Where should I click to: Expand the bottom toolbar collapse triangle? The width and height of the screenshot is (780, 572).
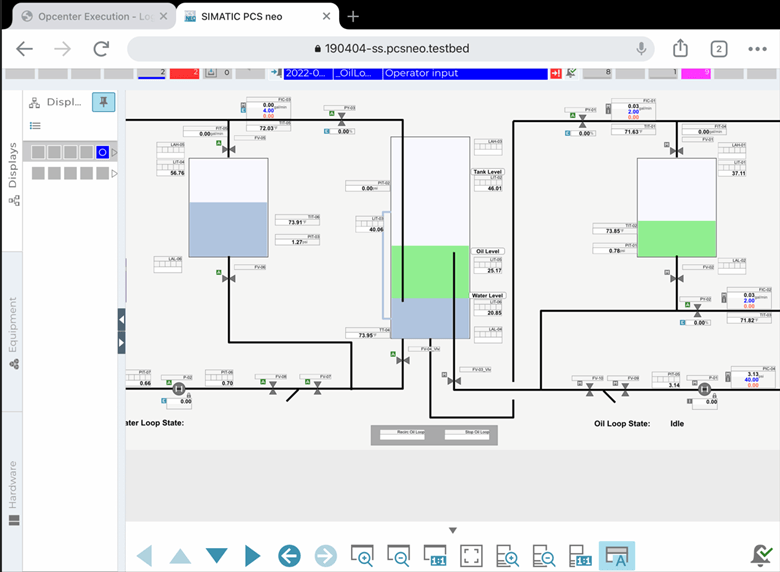click(453, 530)
